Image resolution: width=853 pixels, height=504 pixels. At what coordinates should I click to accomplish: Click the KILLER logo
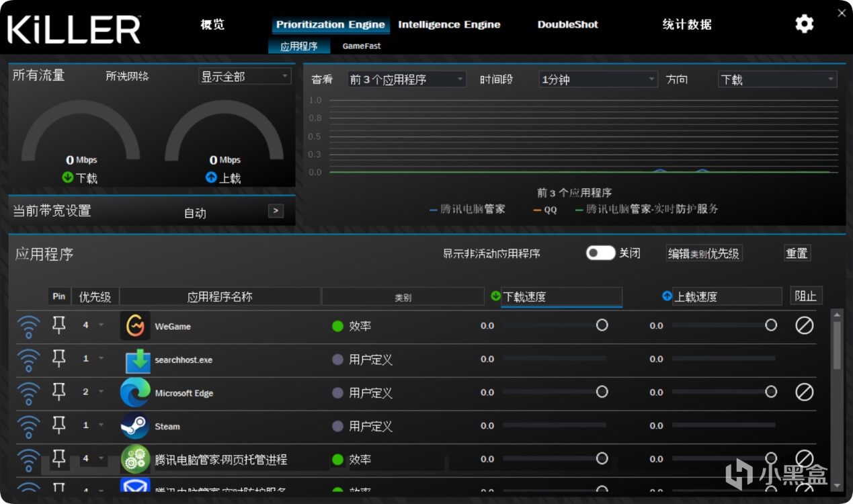[x=74, y=29]
